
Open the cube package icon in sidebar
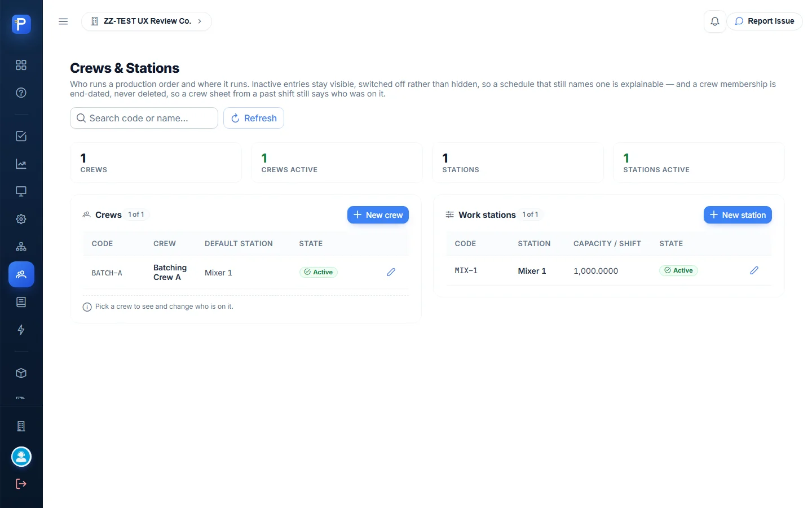[x=21, y=373]
